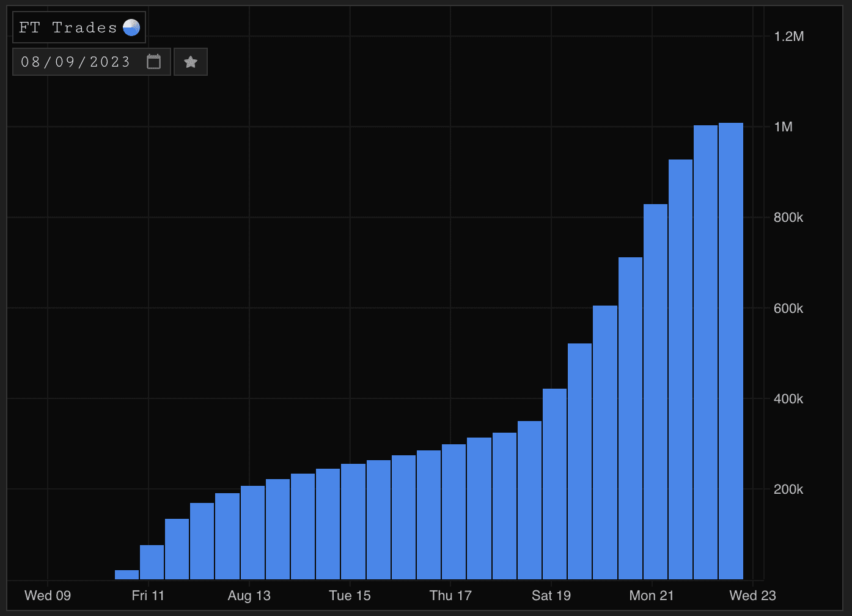
Task: Click the bar above the Sat 19 label
Action: click(554, 484)
